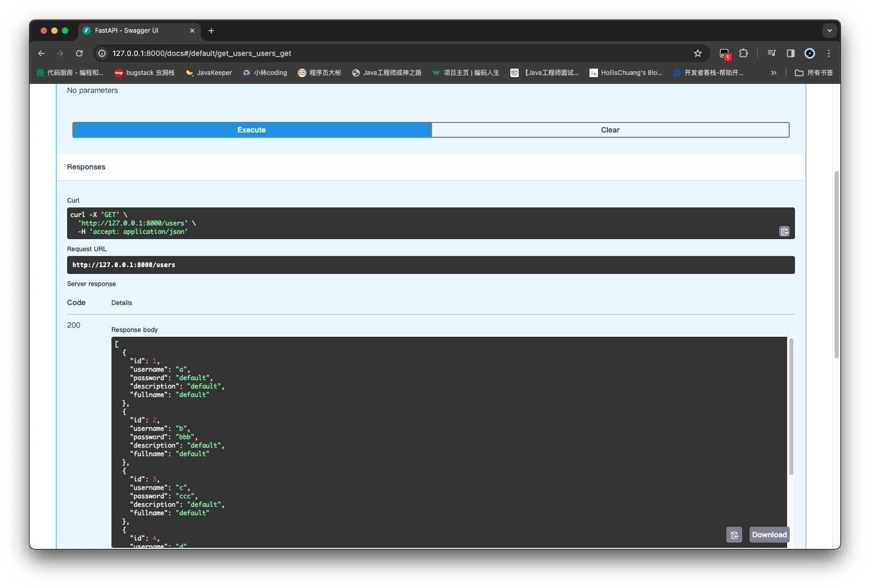Screen dimensions: 870x588
Task: Download the response body
Action: click(x=769, y=535)
